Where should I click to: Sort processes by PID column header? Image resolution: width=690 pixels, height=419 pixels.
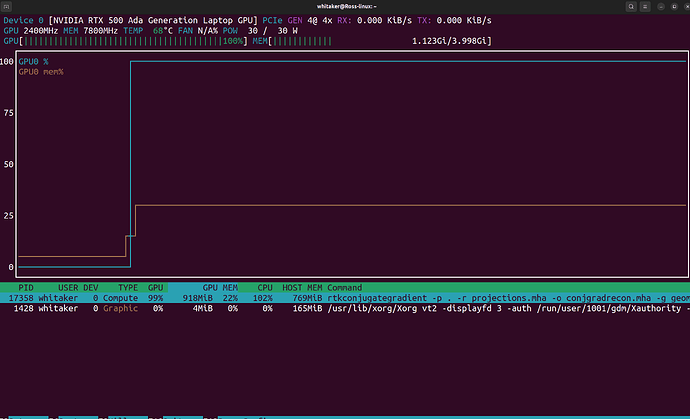click(x=26, y=288)
